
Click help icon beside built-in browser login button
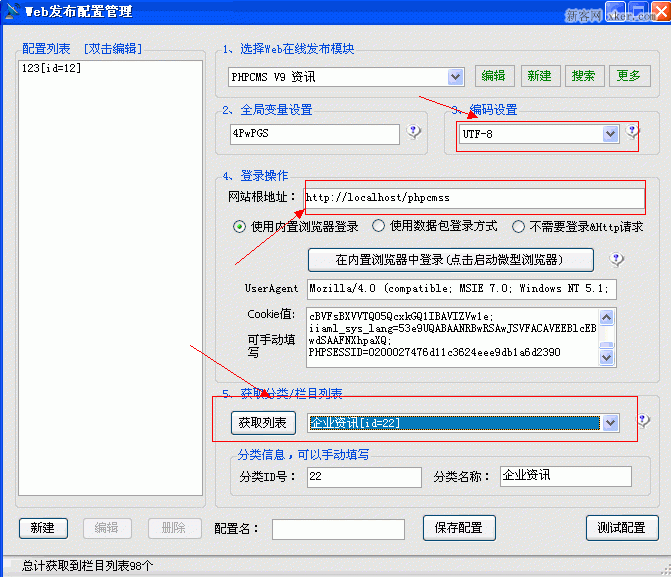pos(617,260)
